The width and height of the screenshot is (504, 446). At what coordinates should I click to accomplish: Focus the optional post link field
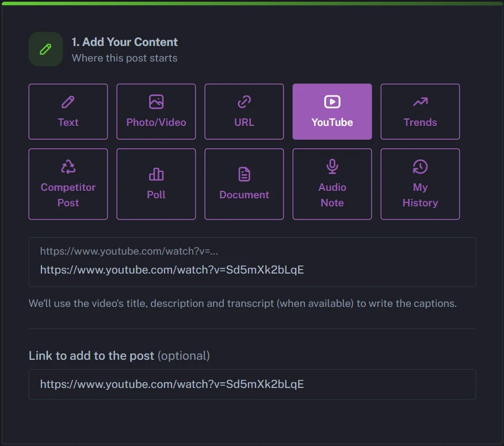click(253, 385)
